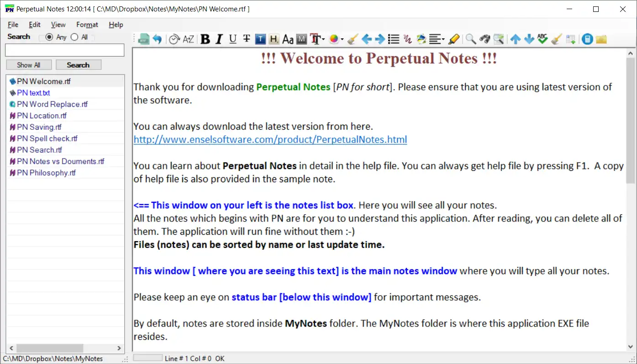The image size is (637, 364).
Task: Click the Welcome to Perpetual Notes heading
Action: tap(379, 58)
